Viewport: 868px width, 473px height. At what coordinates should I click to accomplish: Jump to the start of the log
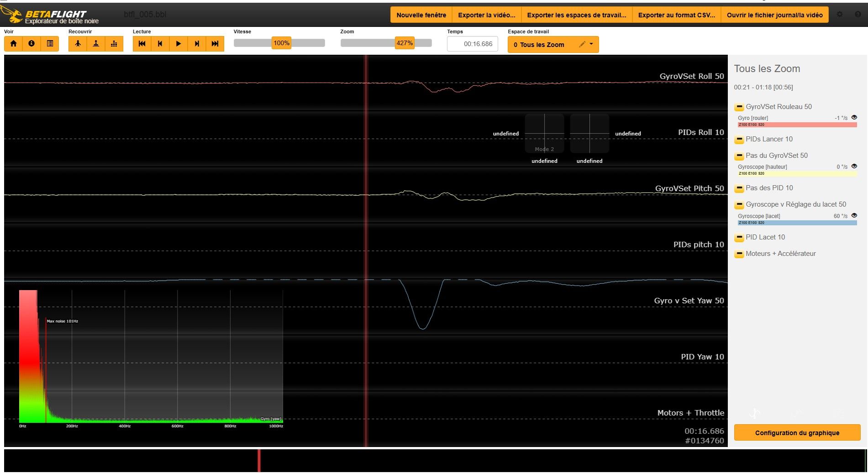142,44
